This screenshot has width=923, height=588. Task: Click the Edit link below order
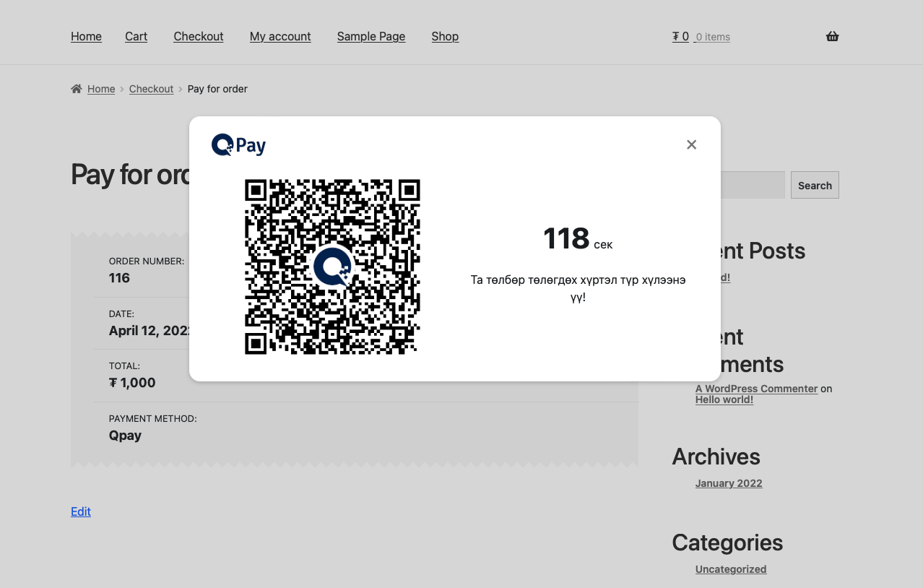tap(81, 511)
